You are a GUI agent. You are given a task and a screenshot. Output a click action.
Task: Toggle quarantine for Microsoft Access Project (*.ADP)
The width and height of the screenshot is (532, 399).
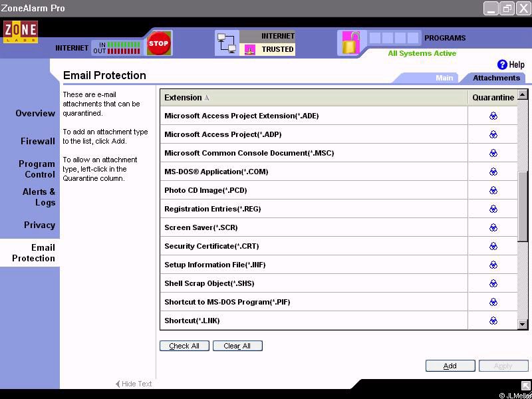tap(493, 135)
